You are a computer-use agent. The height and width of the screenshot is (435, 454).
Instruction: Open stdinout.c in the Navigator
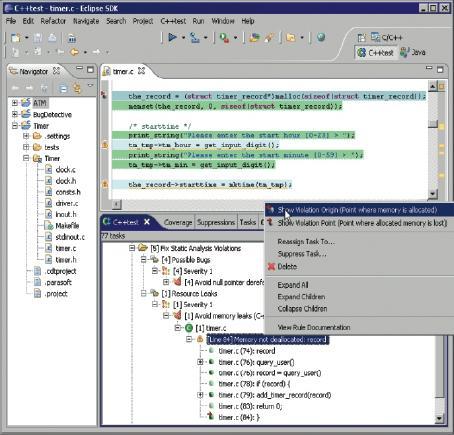[x=70, y=237]
